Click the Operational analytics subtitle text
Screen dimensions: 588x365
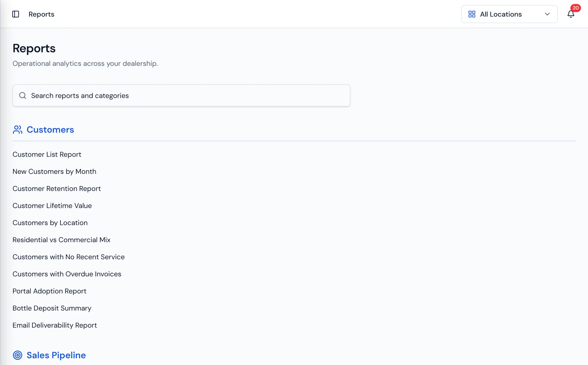click(x=85, y=63)
